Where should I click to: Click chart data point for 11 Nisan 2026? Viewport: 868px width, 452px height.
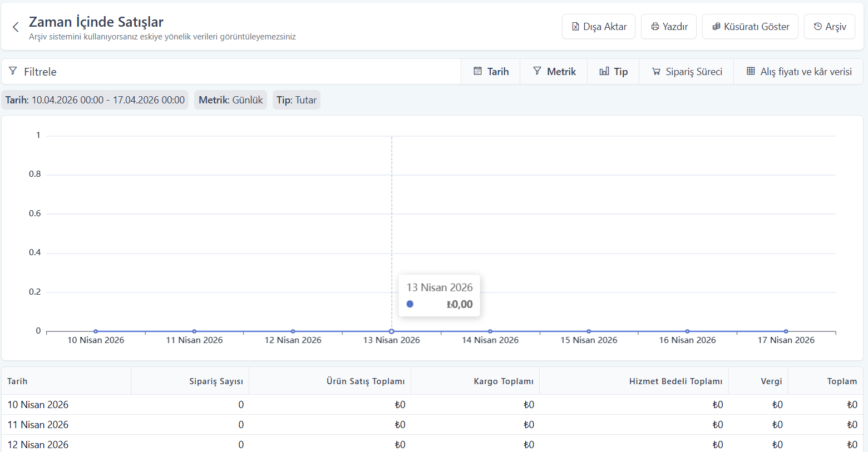(x=194, y=331)
